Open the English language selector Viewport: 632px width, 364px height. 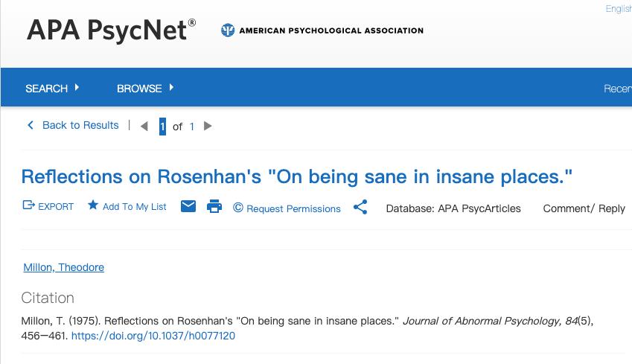pos(619,9)
